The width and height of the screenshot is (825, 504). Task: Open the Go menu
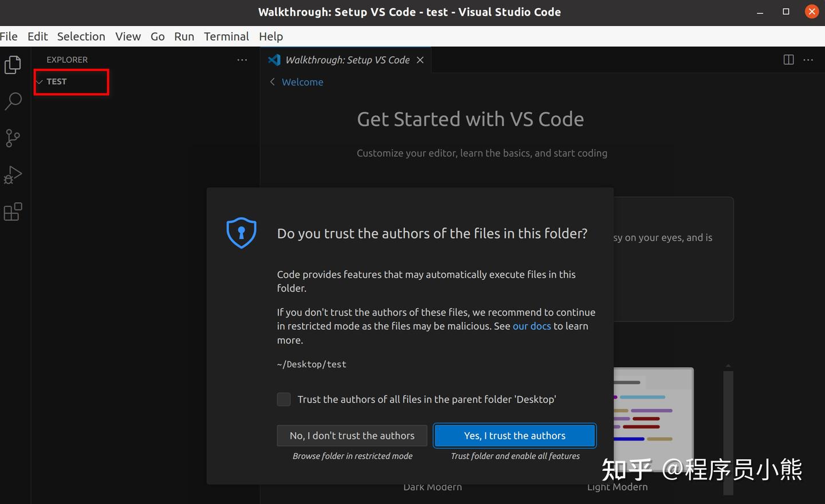158,37
